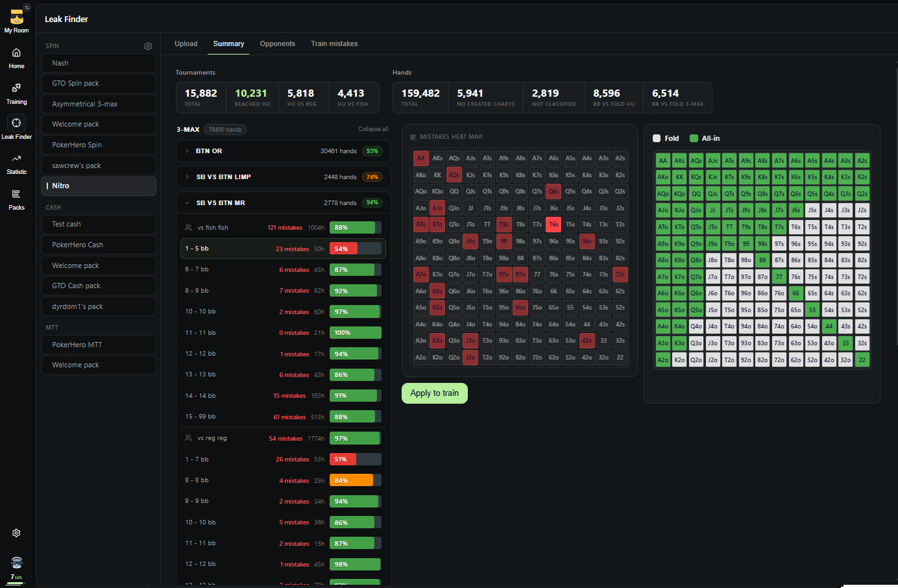The height and width of the screenshot is (588, 898).
Task: Toggle the Fold legend box
Action: click(657, 138)
